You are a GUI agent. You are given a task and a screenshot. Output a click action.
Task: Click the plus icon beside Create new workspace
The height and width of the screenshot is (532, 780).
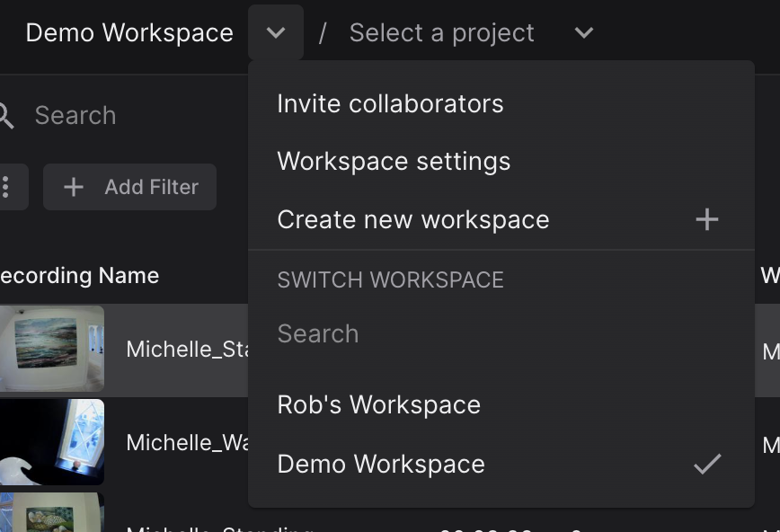[x=707, y=219]
